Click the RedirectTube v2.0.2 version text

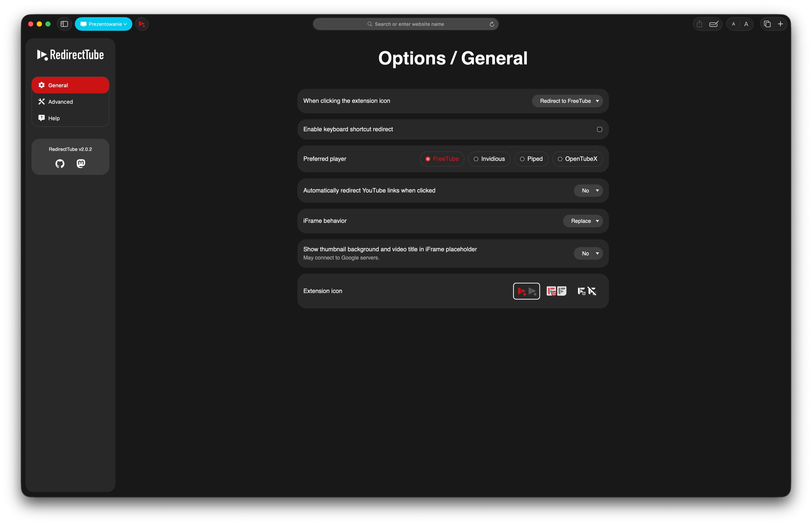tap(70, 149)
